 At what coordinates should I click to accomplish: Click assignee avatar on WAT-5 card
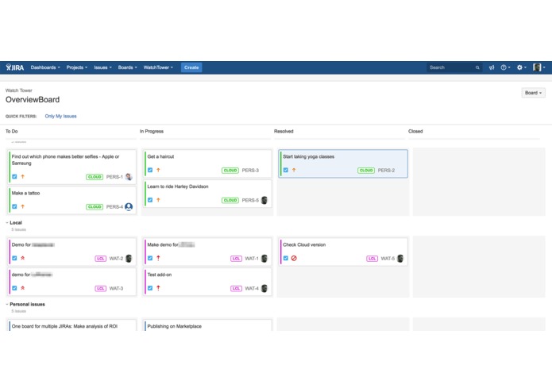400,259
